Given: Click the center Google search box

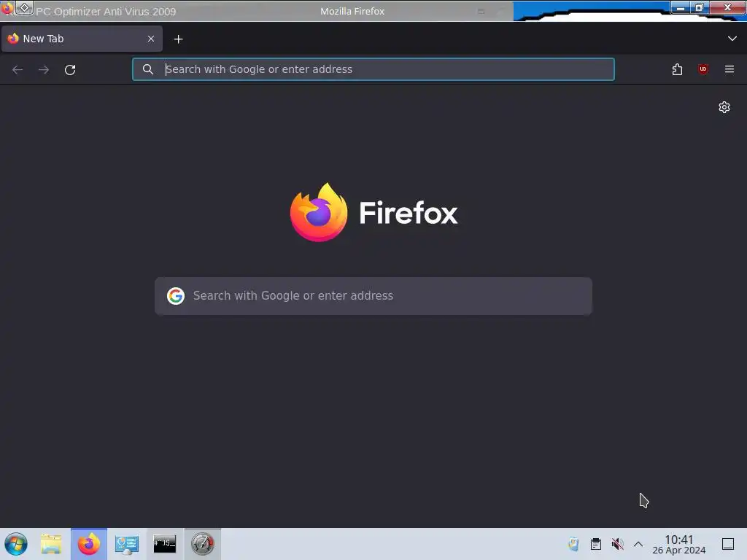Looking at the screenshot, I should pyautogui.click(x=373, y=296).
